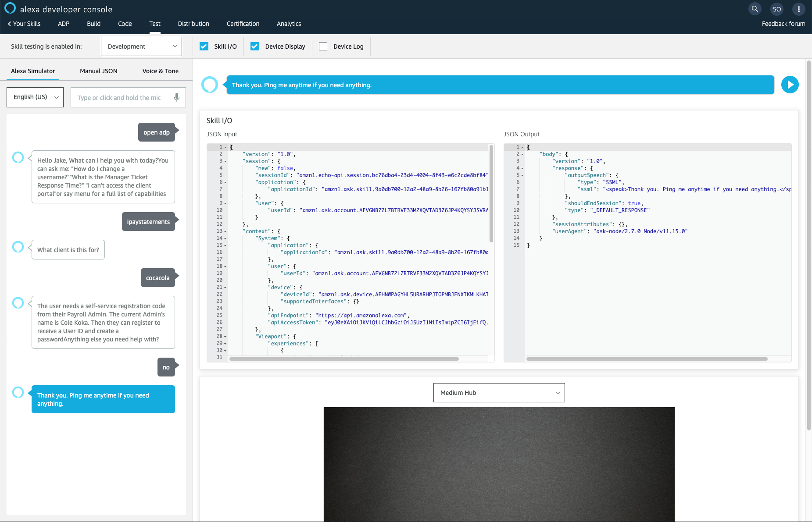Switch to the Build tab
The width and height of the screenshot is (812, 522).
(94, 24)
